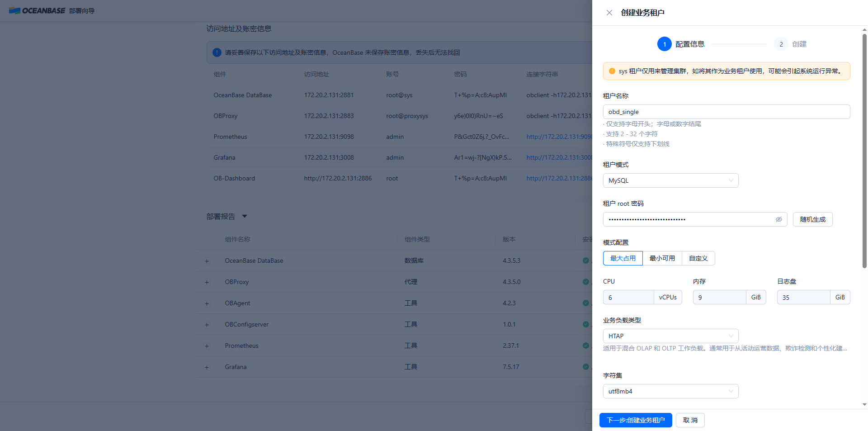Select the 最小可用 mode option

(662, 258)
